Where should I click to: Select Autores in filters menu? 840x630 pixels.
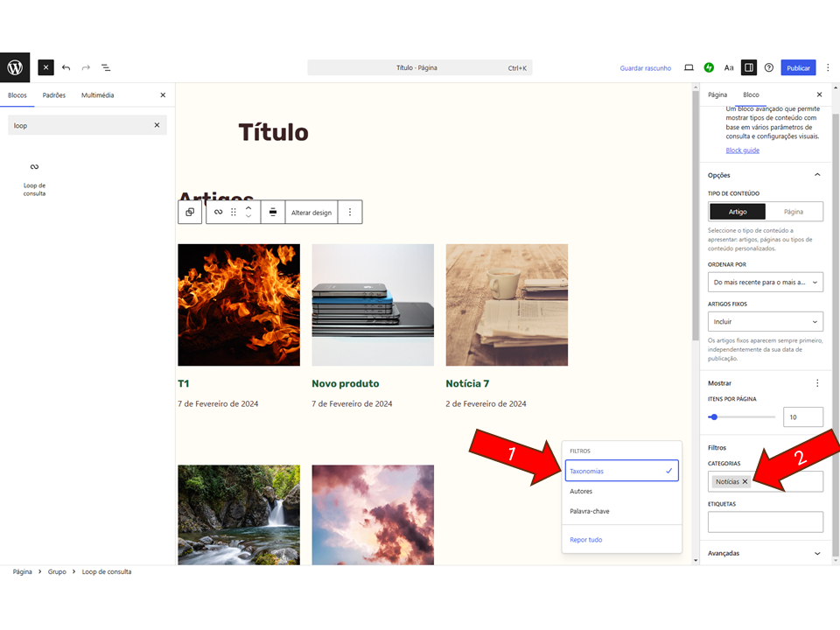pos(581,491)
